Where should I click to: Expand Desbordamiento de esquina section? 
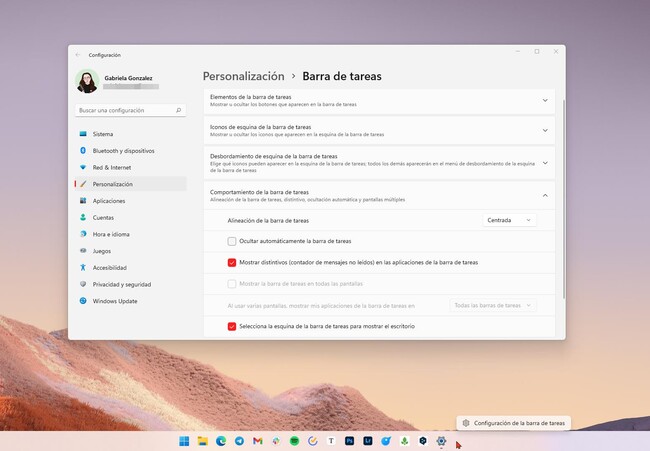(379, 163)
